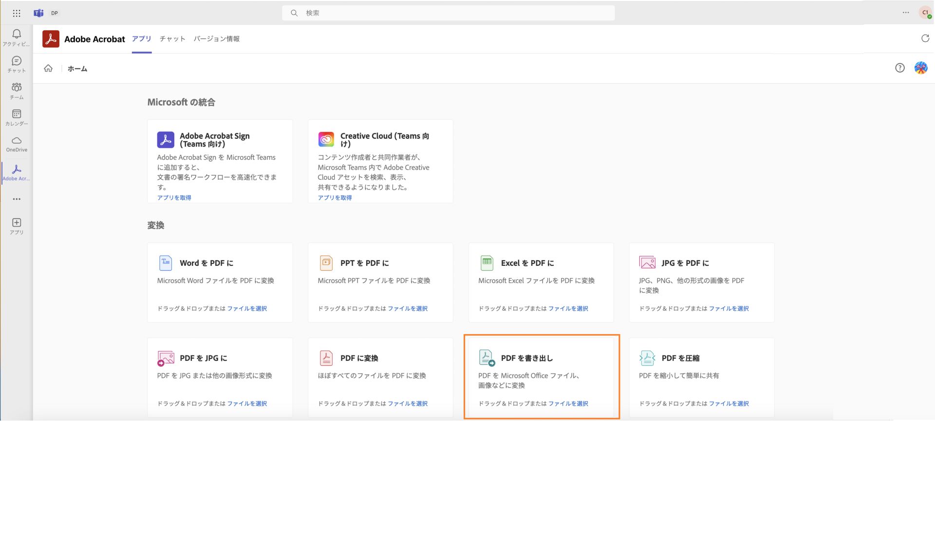Click the DP label next to Teams logo
This screenshot has width=935, height=560.
tap(55, 13)
